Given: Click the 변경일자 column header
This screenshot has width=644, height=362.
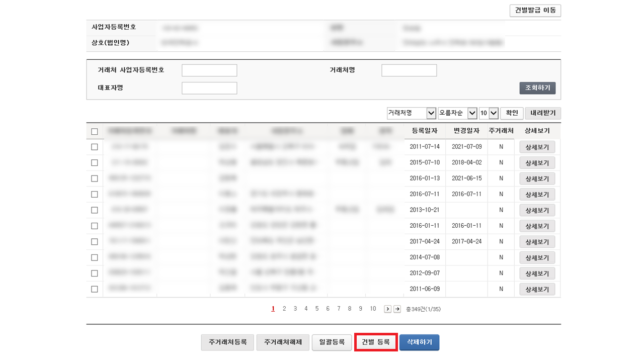Looking at the screenshot, I should click(466, 131).
